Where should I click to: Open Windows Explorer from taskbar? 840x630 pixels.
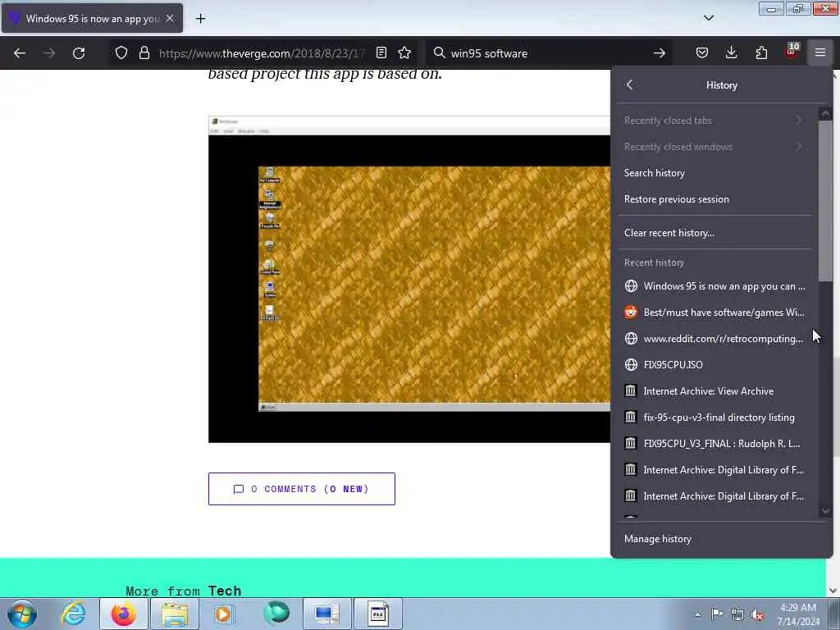[x=175, y=614]
